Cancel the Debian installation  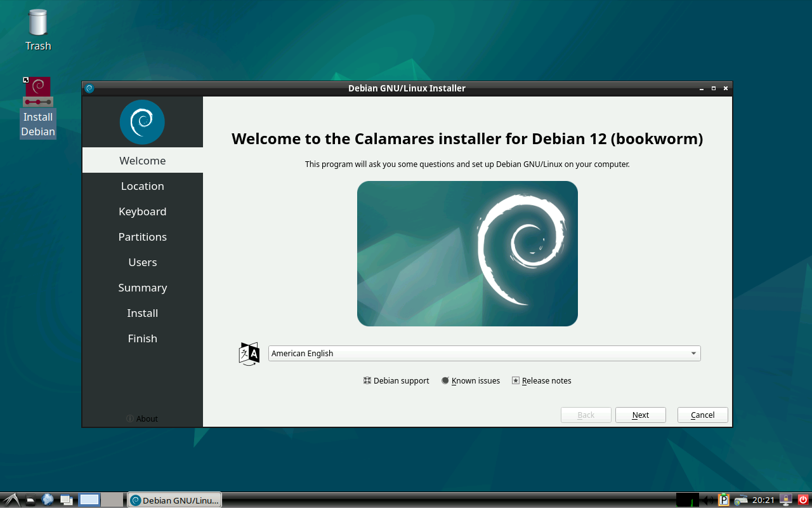(702, 415)
